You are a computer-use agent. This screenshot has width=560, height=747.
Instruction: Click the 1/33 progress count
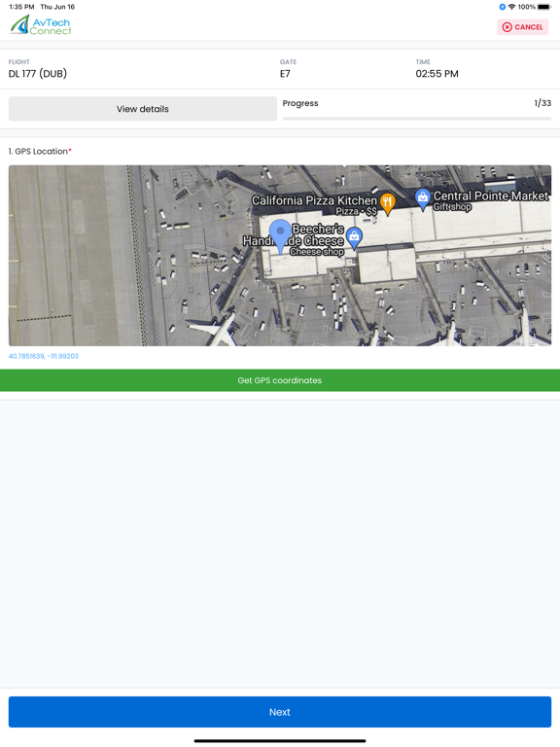point(542,103)
